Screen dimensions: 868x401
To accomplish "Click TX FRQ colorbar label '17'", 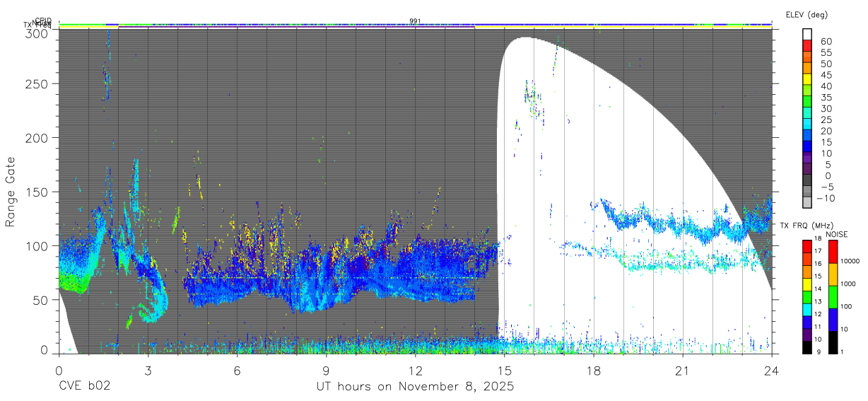I will coord(819,251).
